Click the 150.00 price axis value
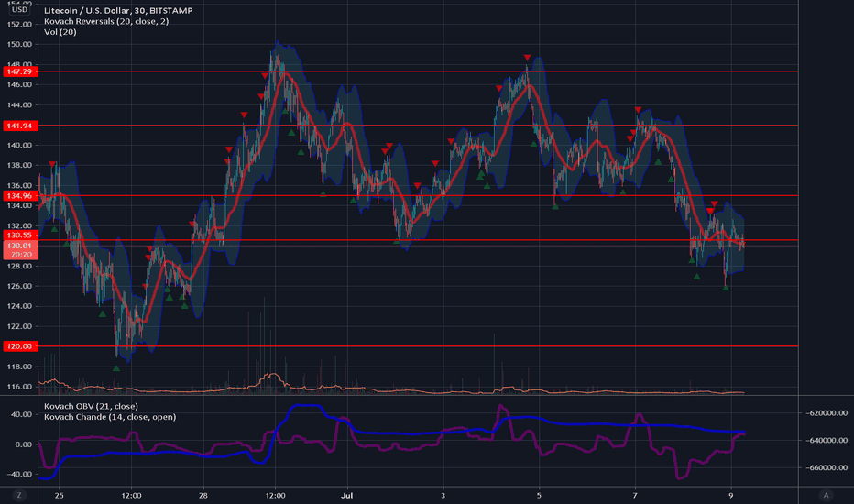The width and height of the screenshot is (854, 504). point(19,44)
